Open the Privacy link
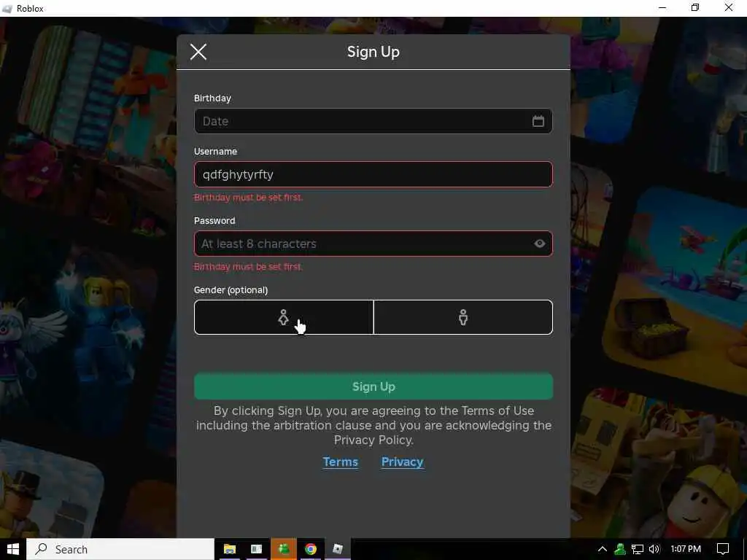 coord(402,462)
